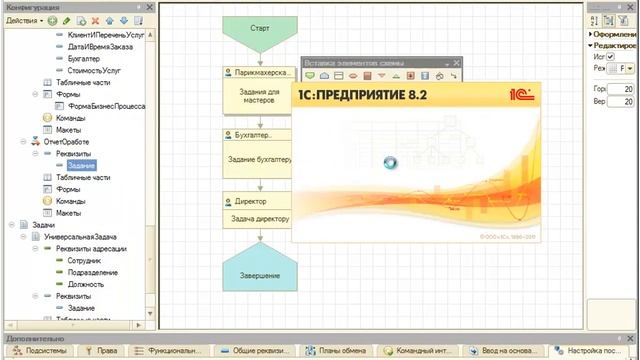Click the pencil Edit icon in Configuration toolbar
The image size is (640, 360).
(67, 20)
